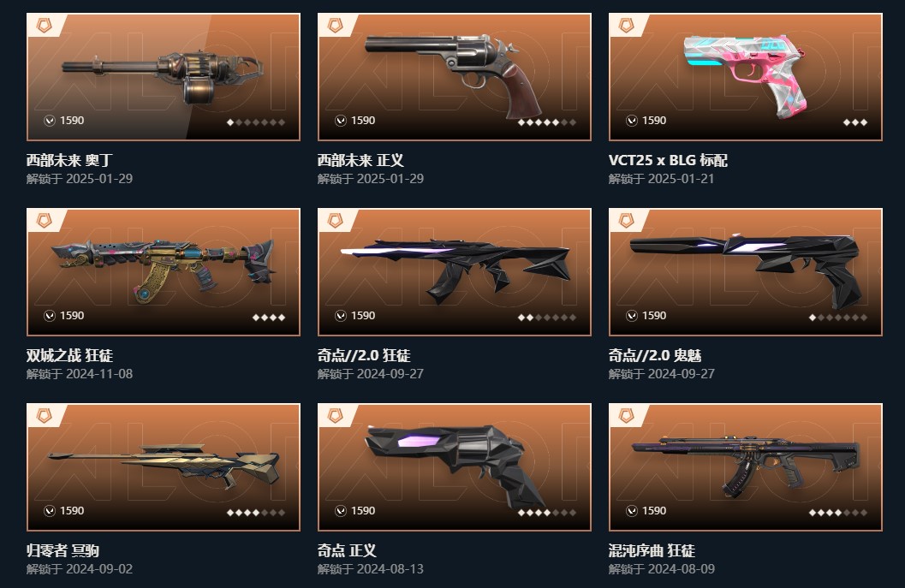Click the 奇点//2.0 鬼魅 skin image
The height and width of the screenshot is (588, 905).
[745, 272]
